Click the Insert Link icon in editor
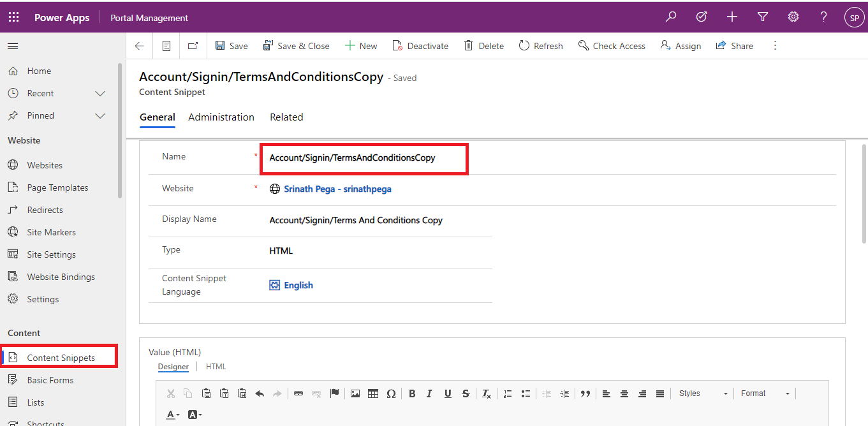This screenshot has height=426, width=868. point(298,393)
